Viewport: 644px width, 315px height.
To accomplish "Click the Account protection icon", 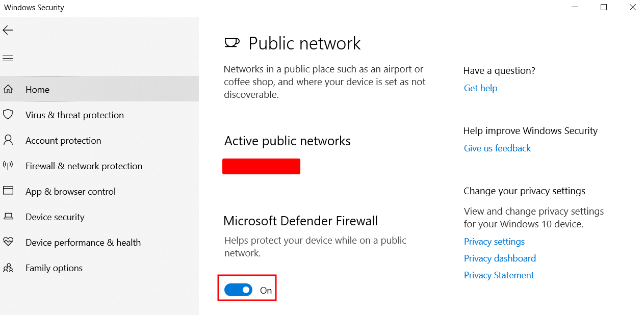I will click(9, 140).
